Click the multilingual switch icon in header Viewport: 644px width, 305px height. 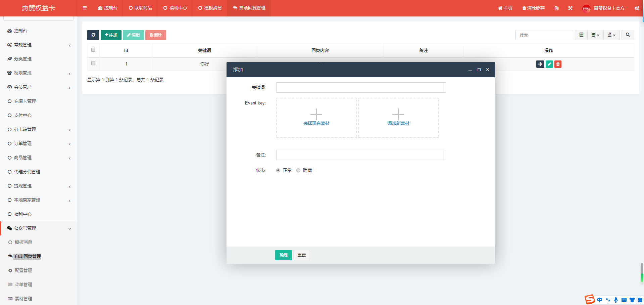click(556, 8)
